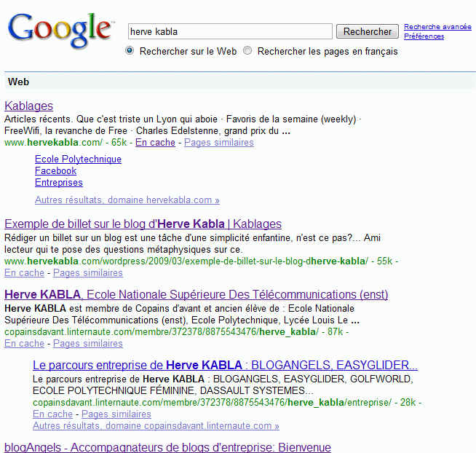The height and width of the screenshot is (453, 476).
Task: Open 'En cache' for the 87k copainsdavant result
Action: coord(24,343)
